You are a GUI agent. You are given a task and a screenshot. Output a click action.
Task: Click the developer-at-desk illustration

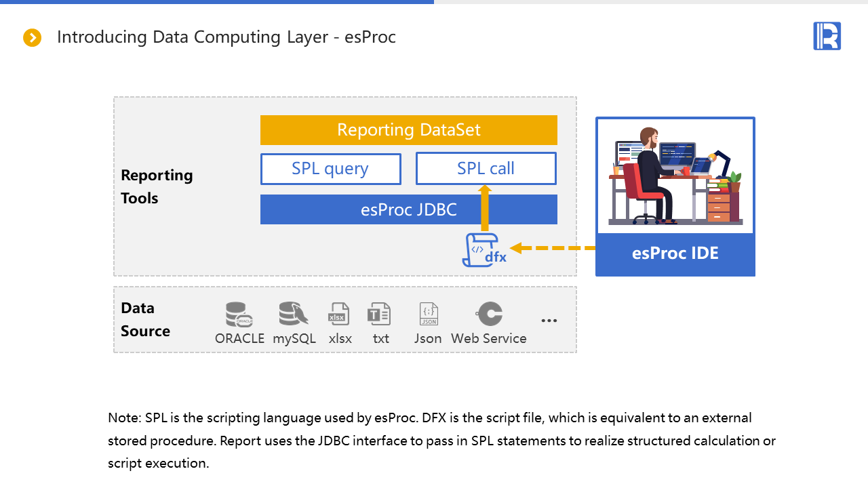(x=675, y=176)
